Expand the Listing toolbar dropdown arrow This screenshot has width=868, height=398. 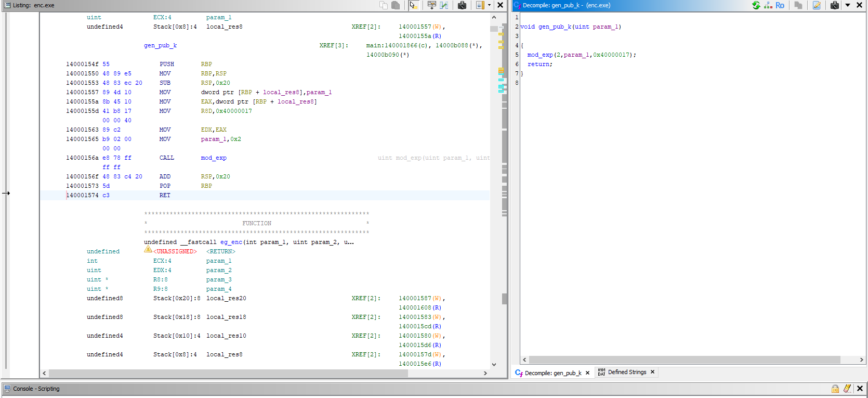click(489, 5)
